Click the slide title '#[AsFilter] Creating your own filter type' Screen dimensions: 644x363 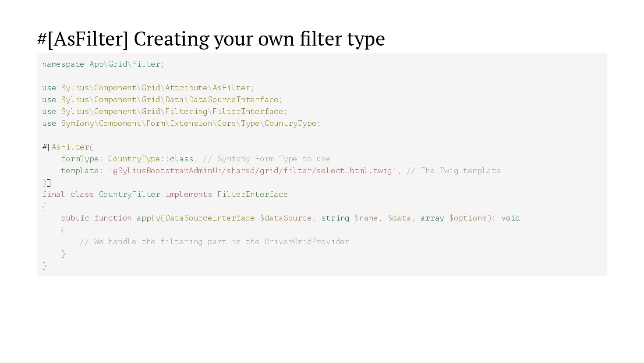pos(211,39)
